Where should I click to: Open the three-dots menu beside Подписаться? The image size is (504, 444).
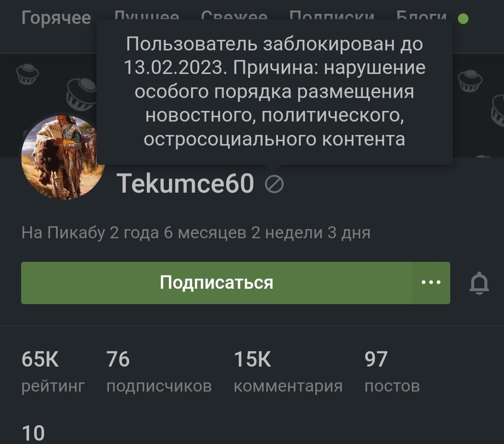tap(431, 283)
